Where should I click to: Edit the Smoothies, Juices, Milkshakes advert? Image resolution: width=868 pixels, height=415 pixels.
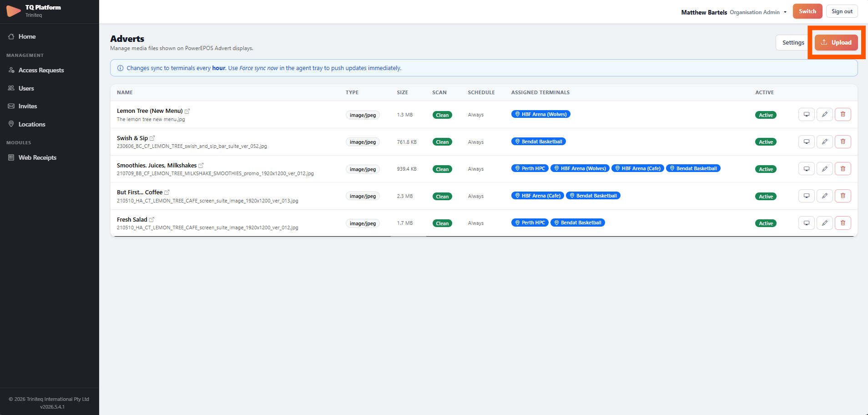[824, 169]
